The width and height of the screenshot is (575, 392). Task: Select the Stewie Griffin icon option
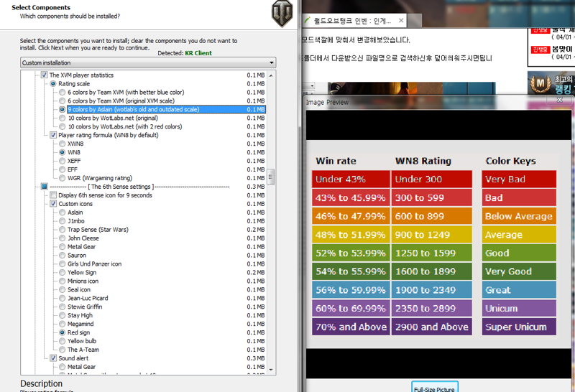coord(63,307)
